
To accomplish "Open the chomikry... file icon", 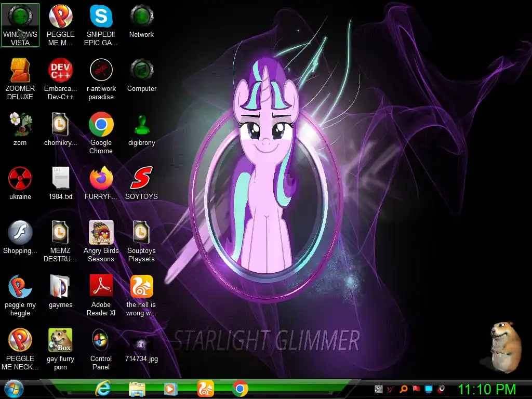I will [60, 129].
